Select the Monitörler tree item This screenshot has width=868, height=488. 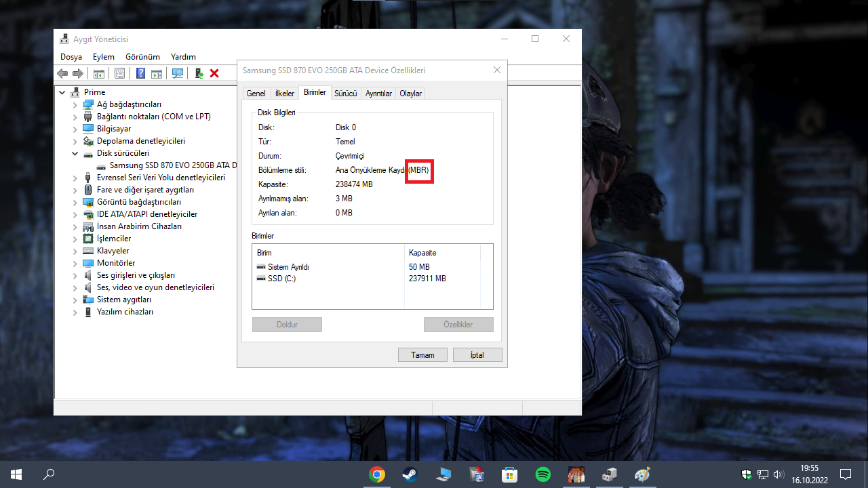pos(116,263)
